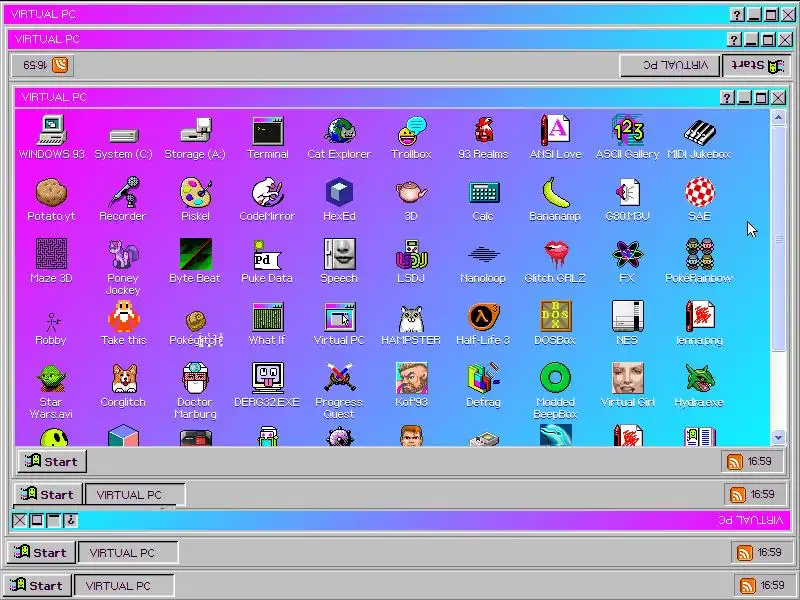The width and height of the screenshot is (800, 600).
Task: Open CodeMirror icon
Action: (x=268, y=192)
